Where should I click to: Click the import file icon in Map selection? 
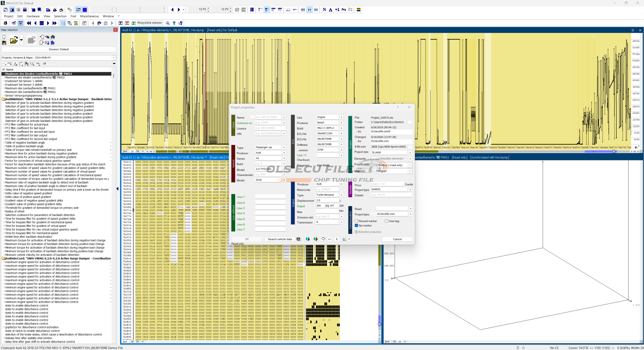pyautogui.click(x=42, y=37)
